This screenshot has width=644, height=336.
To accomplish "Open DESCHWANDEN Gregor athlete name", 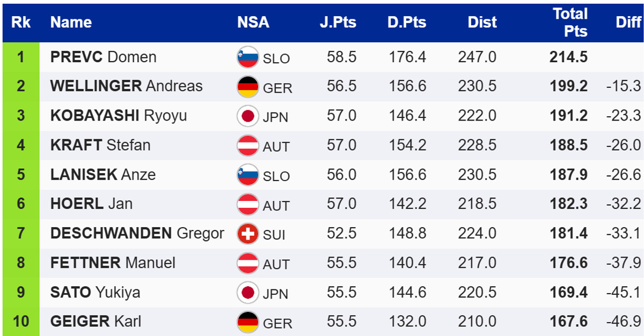I will 137,233.
